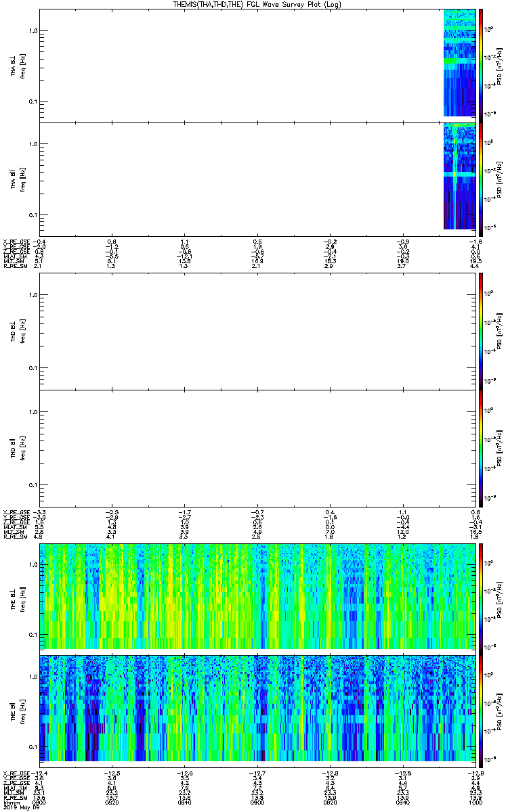Click the X_RE_GSE row label below THD panels
Image resolution: width=508 pixels, height=812 pixels.
pyautogui.click(x=16, y=512)
